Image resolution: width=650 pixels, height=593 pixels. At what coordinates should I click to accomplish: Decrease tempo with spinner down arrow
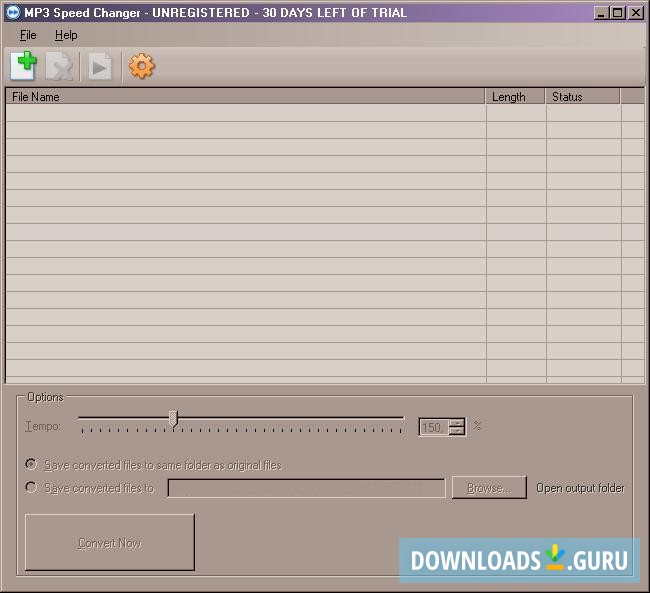[457, 431]
